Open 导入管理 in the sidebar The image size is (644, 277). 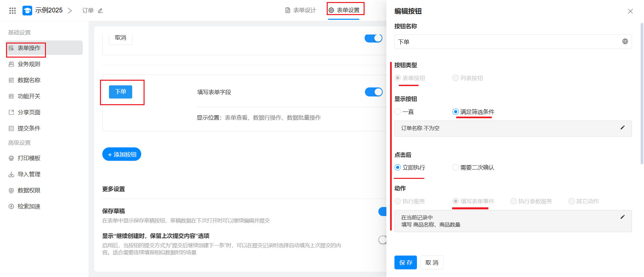click(x=29, y=174)
